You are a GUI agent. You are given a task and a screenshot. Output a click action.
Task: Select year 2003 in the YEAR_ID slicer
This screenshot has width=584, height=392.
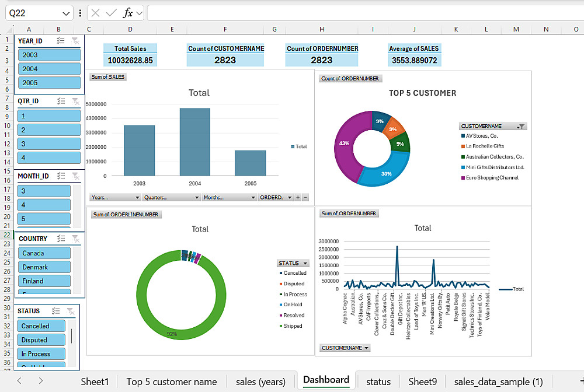click(49, 55)
